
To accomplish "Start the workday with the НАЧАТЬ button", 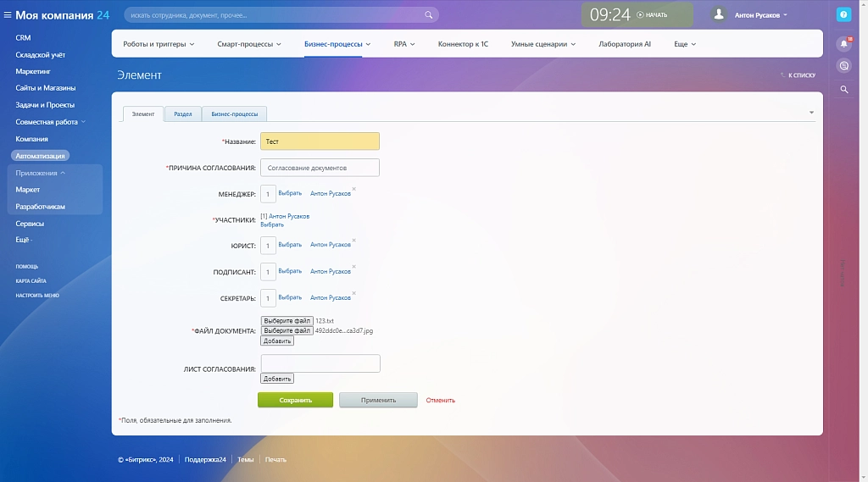I will pos(652,15).
